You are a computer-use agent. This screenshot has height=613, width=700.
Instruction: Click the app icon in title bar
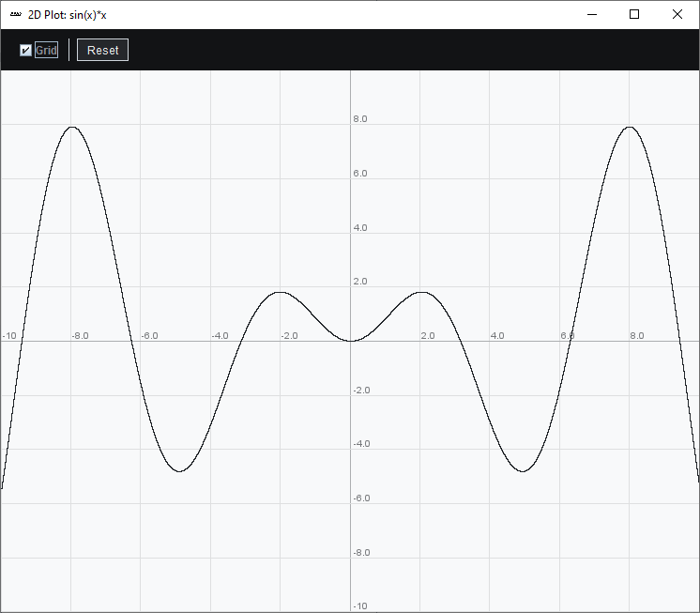coord(16,15)
